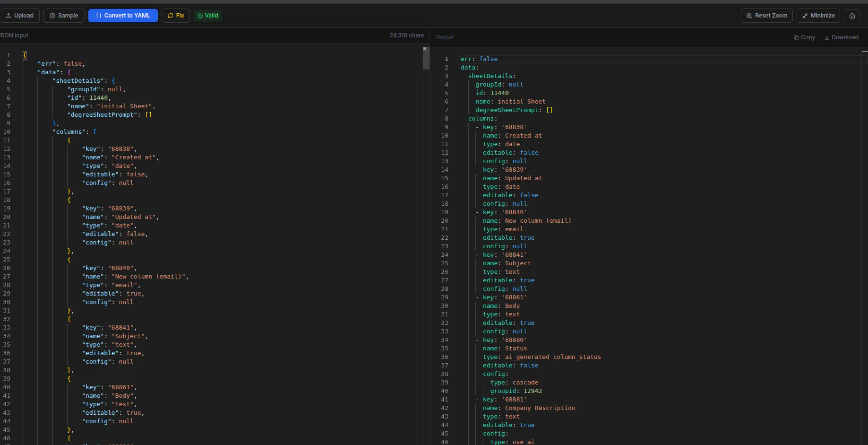Click the copy icon in output header
This screenshot has height=445, width=868.
click(x=796, y=37)
